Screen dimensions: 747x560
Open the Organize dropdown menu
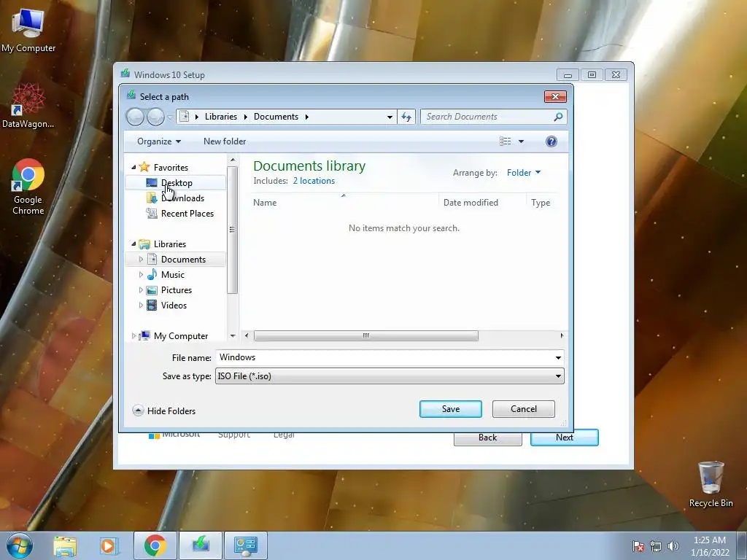(x=158, y=141)
